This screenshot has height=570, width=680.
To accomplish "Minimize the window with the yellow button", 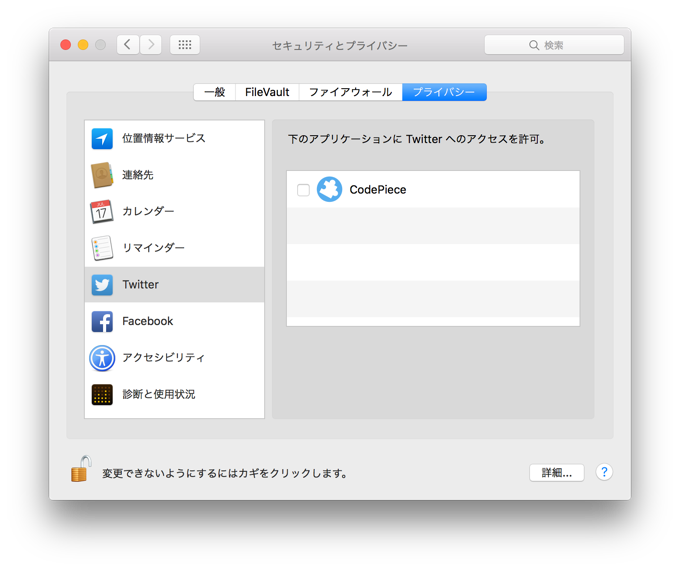I will [x=83, y=45].
